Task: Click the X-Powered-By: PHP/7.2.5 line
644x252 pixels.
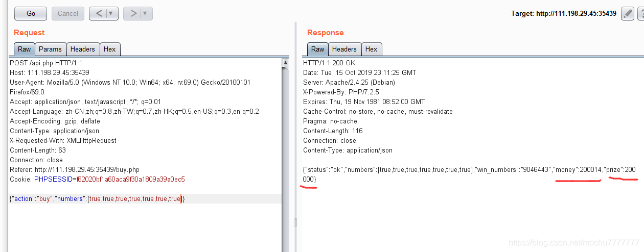Action: (341, 92)
